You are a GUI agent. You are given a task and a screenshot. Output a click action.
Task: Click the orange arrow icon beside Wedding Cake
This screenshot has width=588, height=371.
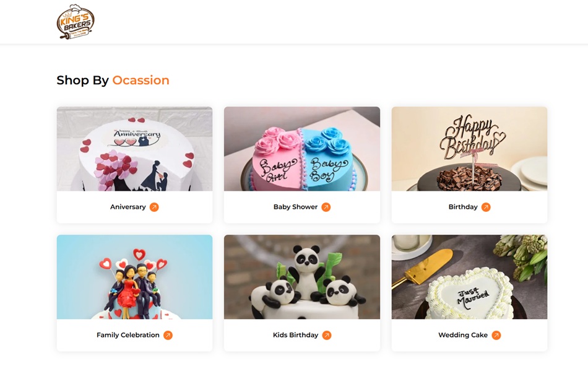click(496, 335)
